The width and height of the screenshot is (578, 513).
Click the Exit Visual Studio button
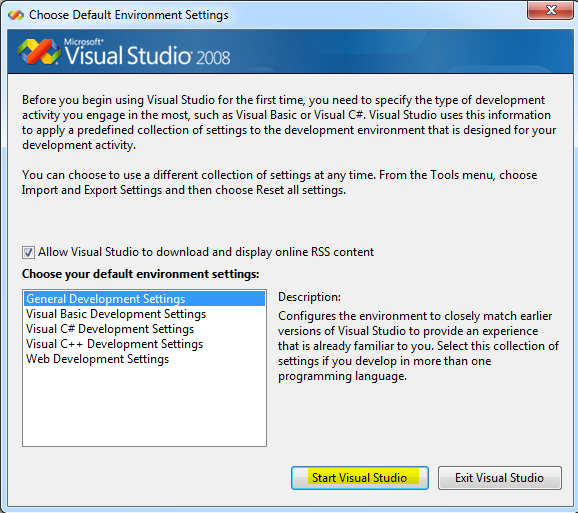(499, 478)
